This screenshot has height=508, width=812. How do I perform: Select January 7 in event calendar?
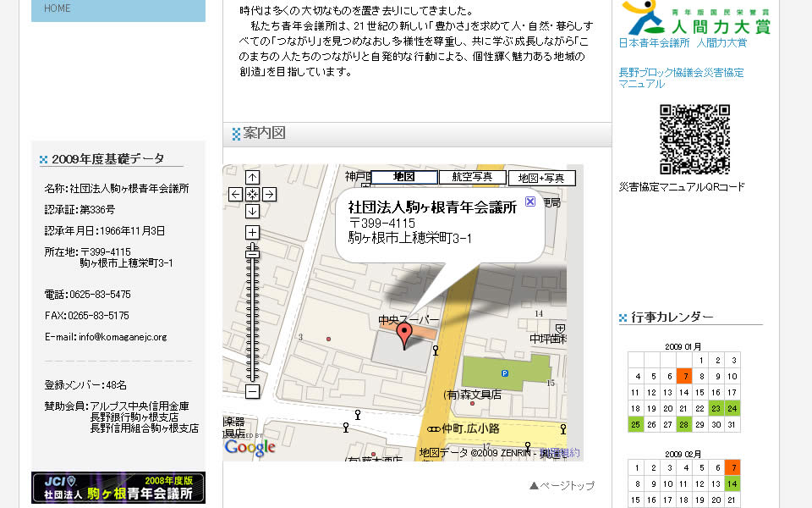683,376
